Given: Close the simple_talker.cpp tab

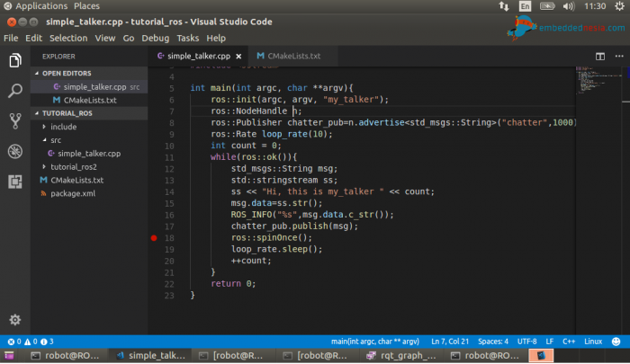Looking at the screenshot, I should click(x=238, y=57).
